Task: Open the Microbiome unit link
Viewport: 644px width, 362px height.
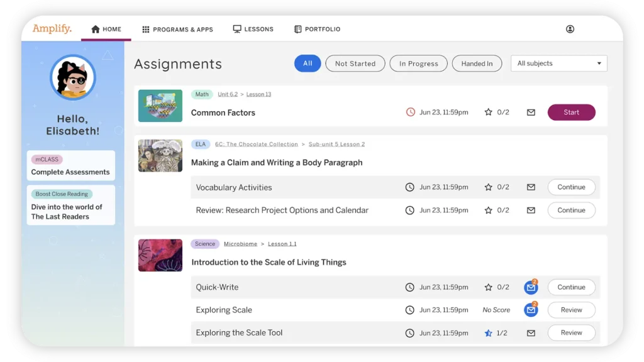Action: pyautogui.click(x=240, y=244)
